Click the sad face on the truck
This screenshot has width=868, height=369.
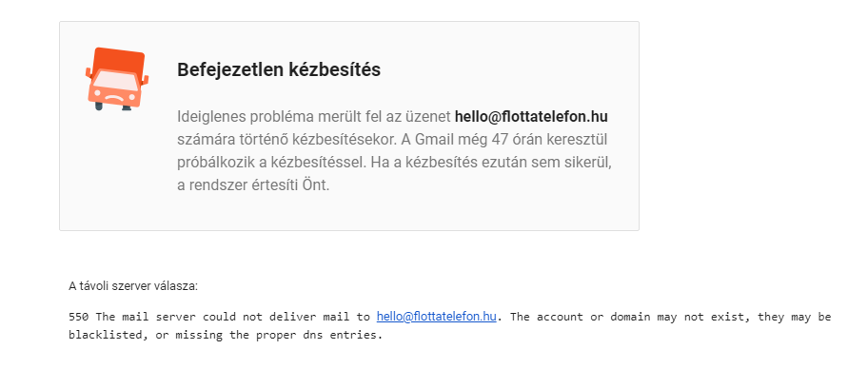(x=114, y=98)
